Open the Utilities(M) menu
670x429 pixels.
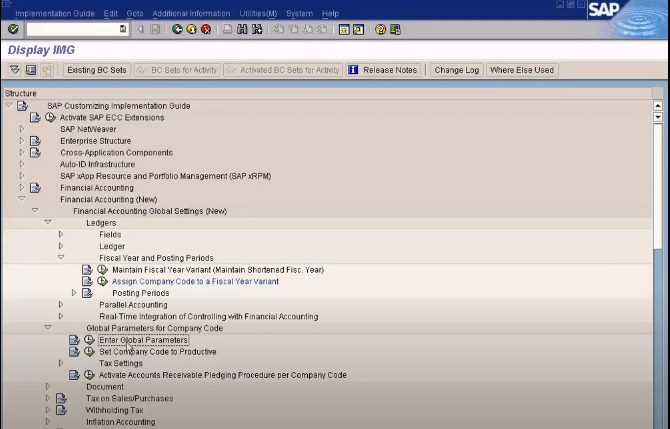click(x=258, y=14)
